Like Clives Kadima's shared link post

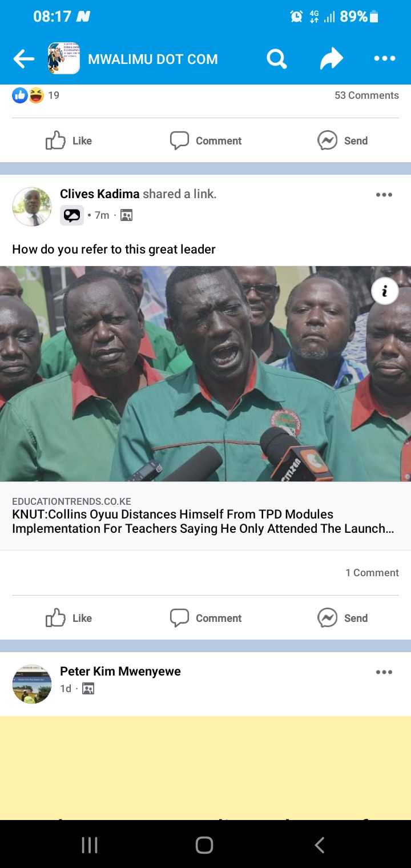(x=68, y=618)
